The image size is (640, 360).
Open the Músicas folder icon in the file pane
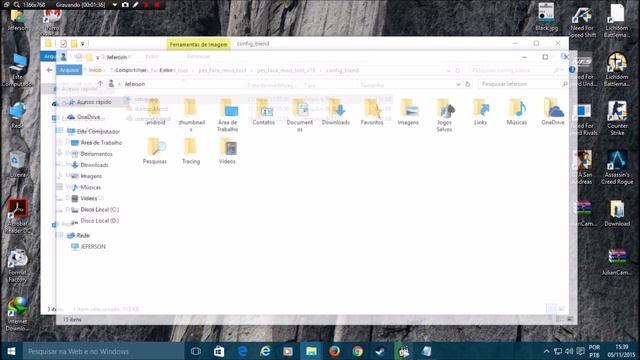pyautogui.click(x=517, y=111)
